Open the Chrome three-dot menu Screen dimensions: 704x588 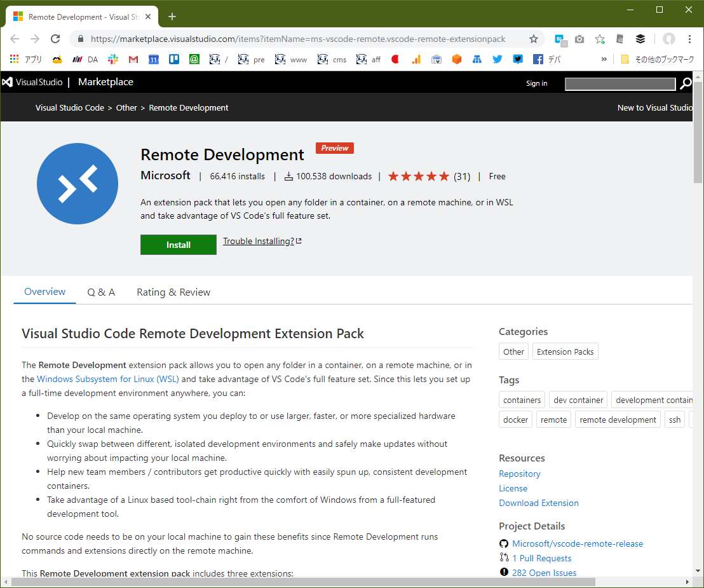pos(689,39)
